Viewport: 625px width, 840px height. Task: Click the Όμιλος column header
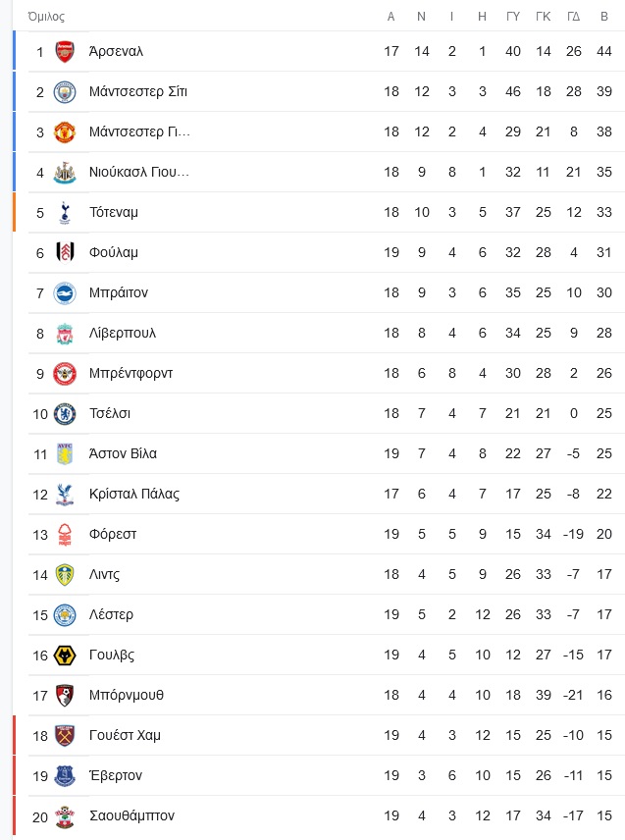click(46, 17)
